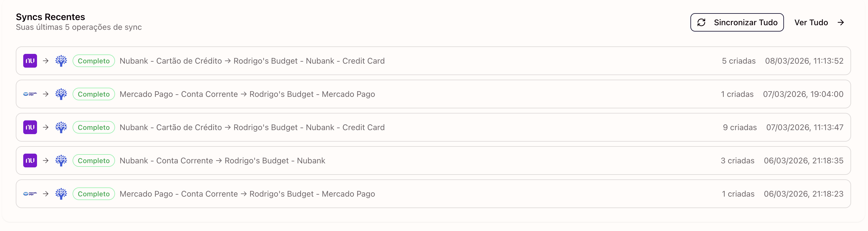Click the Completo badge in the first row
This screenshot has height=231, width=868.
click(x=94, y=61)
